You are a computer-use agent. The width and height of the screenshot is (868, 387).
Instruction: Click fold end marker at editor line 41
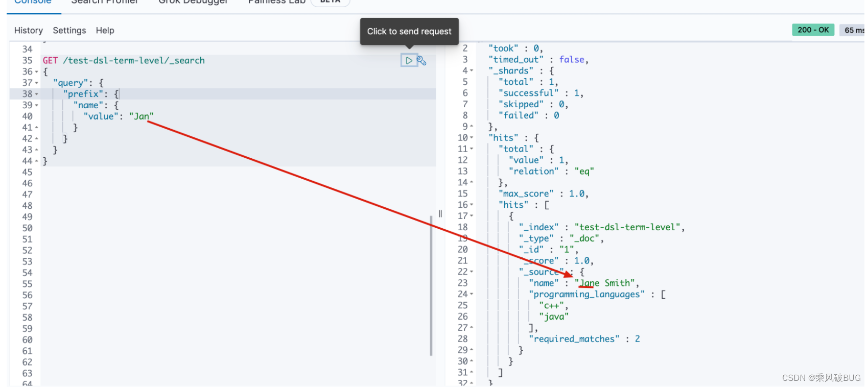pyautogui.click(x=37, y=128)
